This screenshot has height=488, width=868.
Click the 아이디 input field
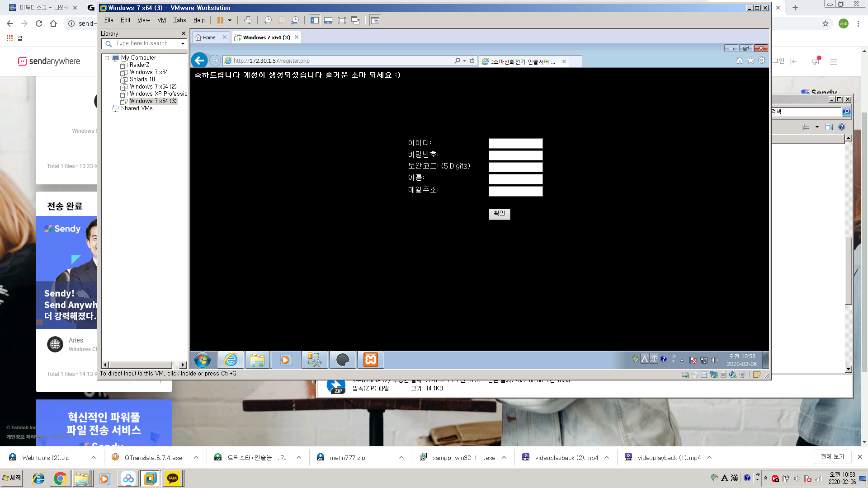515,143
